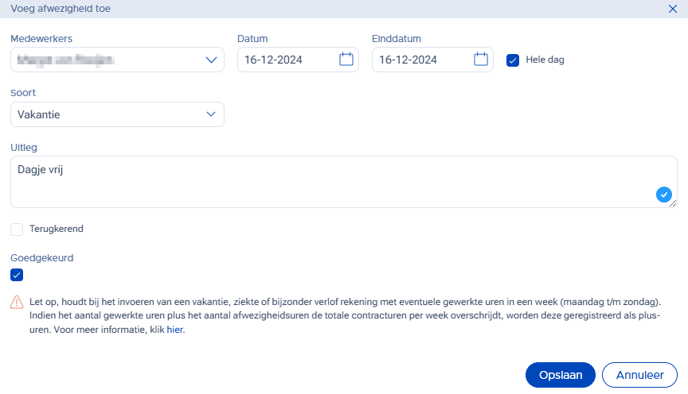Viewport: 688px width, 394px height.
Task: Click the blue checkmark icon in Uitleg
Action: pos(663,194)
